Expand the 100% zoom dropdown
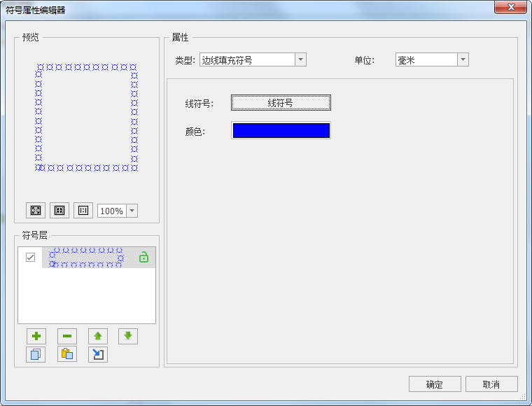Image resolution: width=532 pixels, height=406 pixels. pyautogui.click(x=132, y=211)
